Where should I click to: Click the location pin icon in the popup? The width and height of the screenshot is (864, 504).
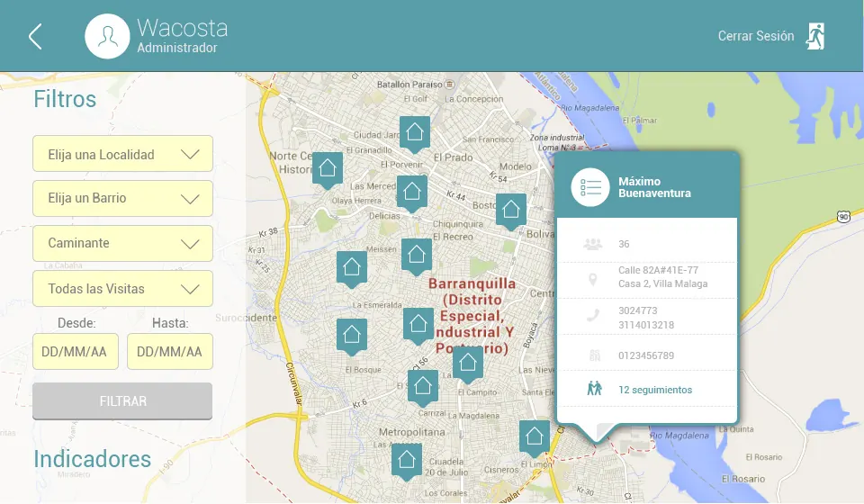[x=593, y=280]
